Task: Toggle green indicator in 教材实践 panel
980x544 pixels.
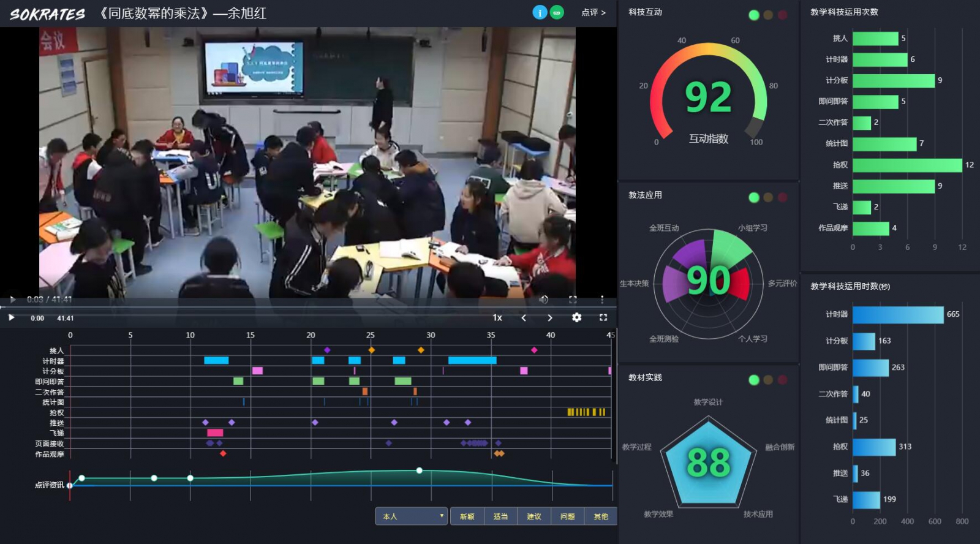Action: [x=754, y=380]
